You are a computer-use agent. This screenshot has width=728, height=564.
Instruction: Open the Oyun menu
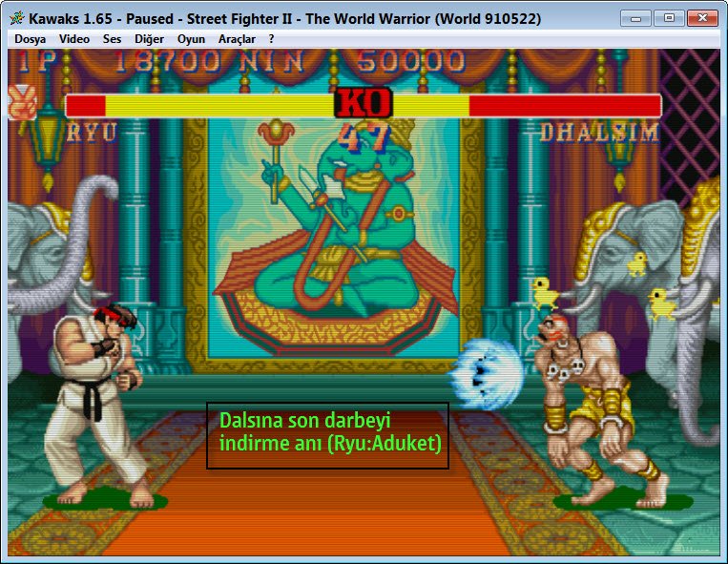tap(191, 39)
